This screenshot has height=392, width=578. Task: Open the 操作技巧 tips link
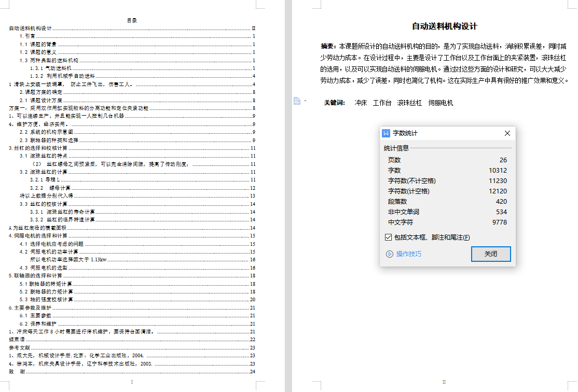409,254
